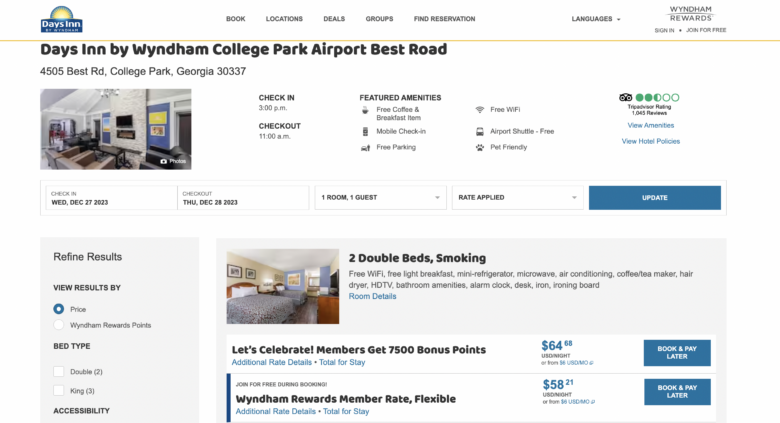Screen dimensions: 780x423
Task: Click the Free Coffee & Breakfast cup icon
Action: tap(365, 110)
